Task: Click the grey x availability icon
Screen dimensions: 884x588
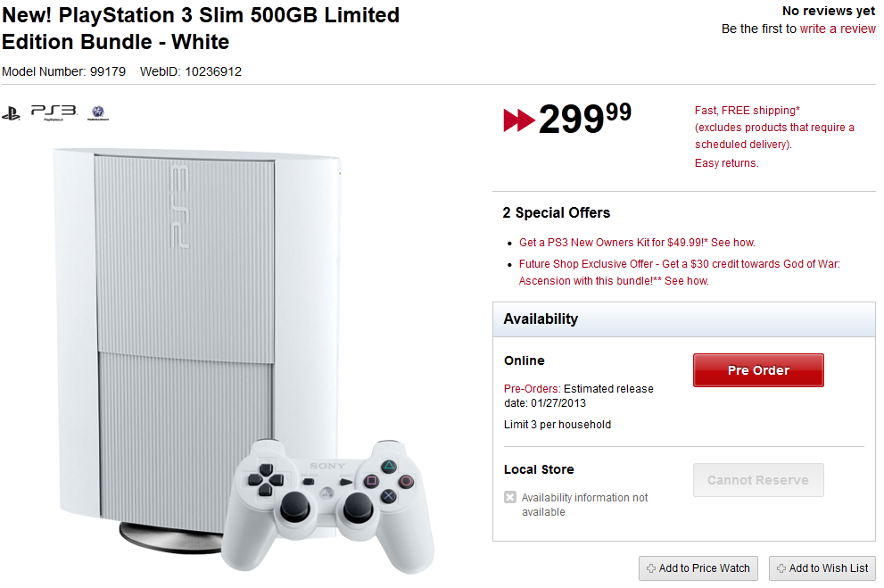Action: (510, 497)
